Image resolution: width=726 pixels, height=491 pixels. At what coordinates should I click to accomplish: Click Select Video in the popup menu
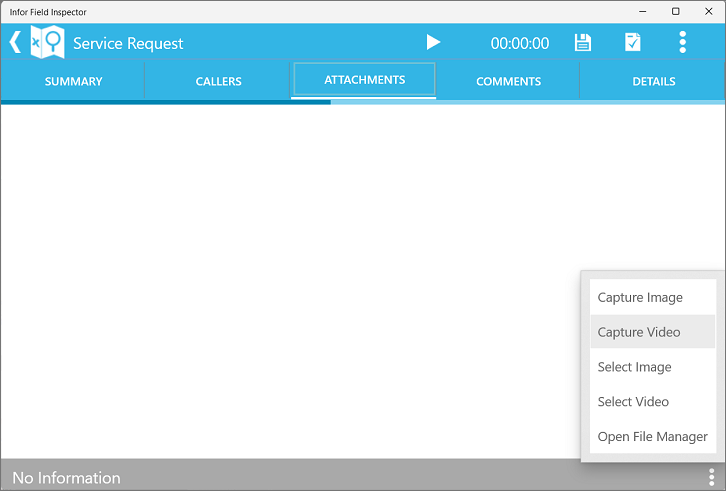pyautogui.click(x=633, y=402)
